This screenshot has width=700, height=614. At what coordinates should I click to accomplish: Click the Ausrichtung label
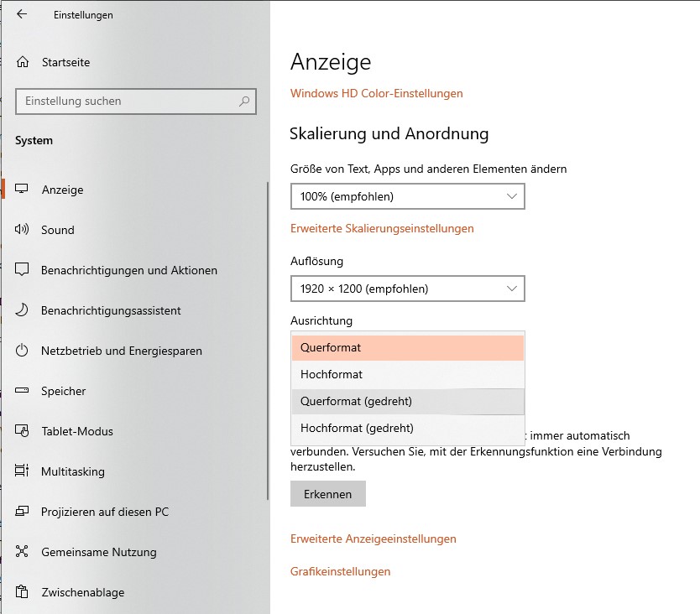click(x=321, y=320)
